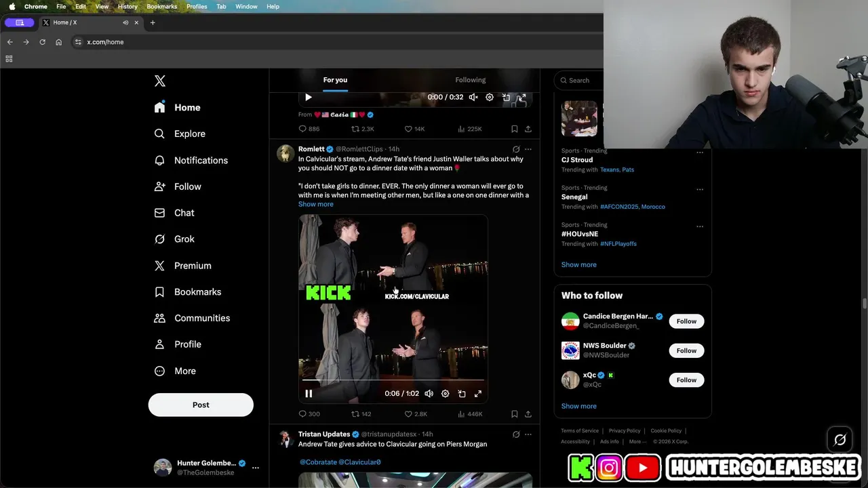Open Grok actions on Romlett post

tap(516, 149)
